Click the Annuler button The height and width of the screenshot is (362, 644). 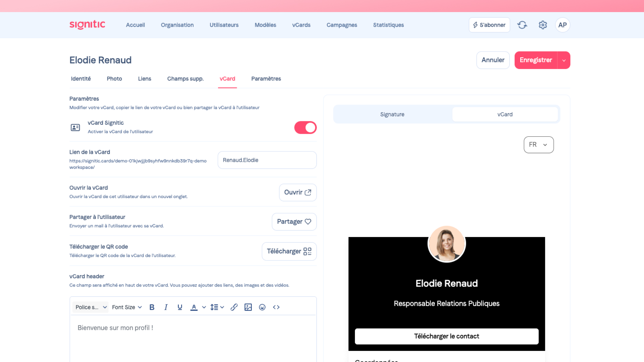click(x=493, y=60)
